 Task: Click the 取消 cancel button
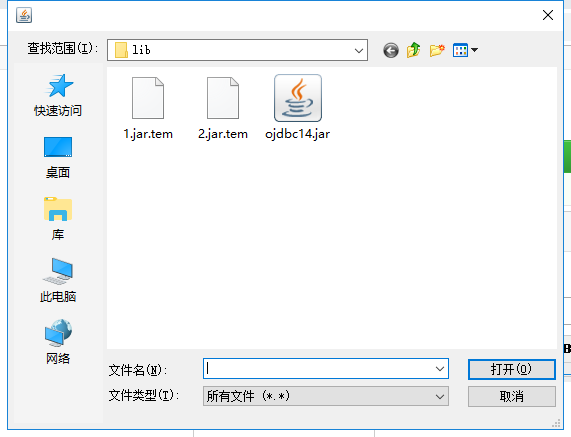[512, 396]
